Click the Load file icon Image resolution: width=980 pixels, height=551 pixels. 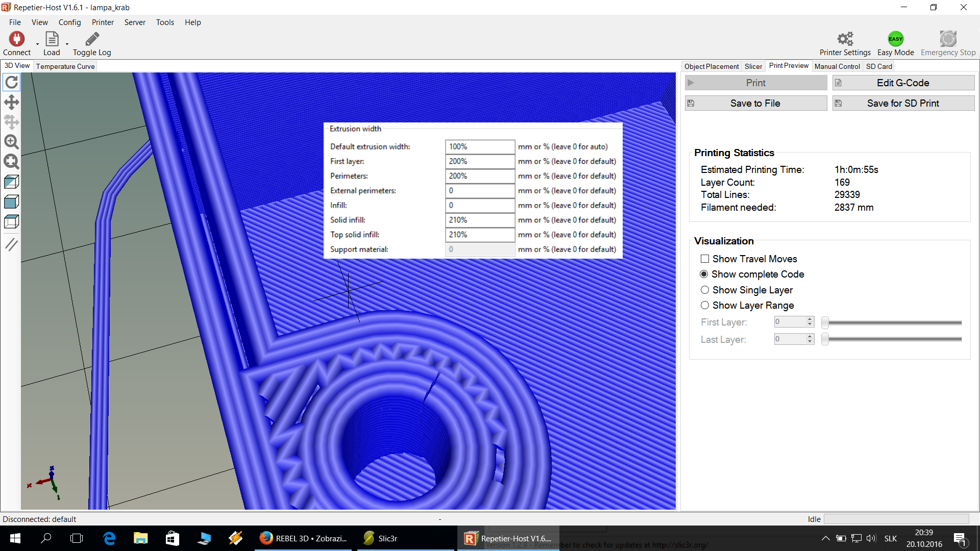52,39
